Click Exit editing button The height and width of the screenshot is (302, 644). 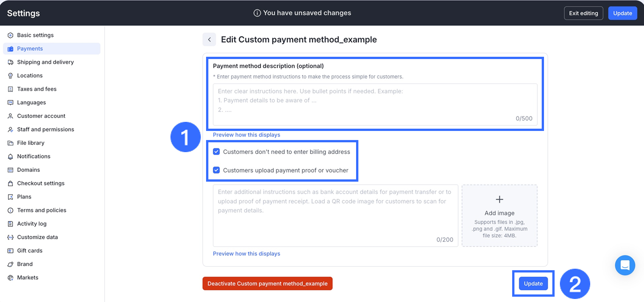pyautogui.click(x=583, y=13)
